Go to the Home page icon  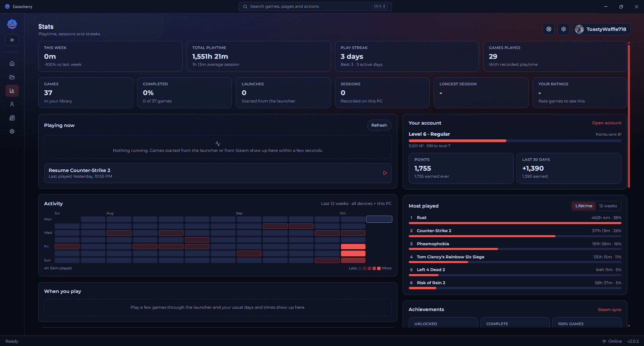[x=12, y=63]
